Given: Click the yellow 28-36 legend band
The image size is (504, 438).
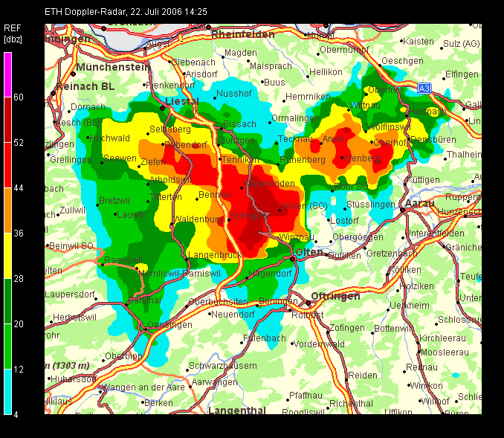Looking at the screenshot, I should [7, 256].
